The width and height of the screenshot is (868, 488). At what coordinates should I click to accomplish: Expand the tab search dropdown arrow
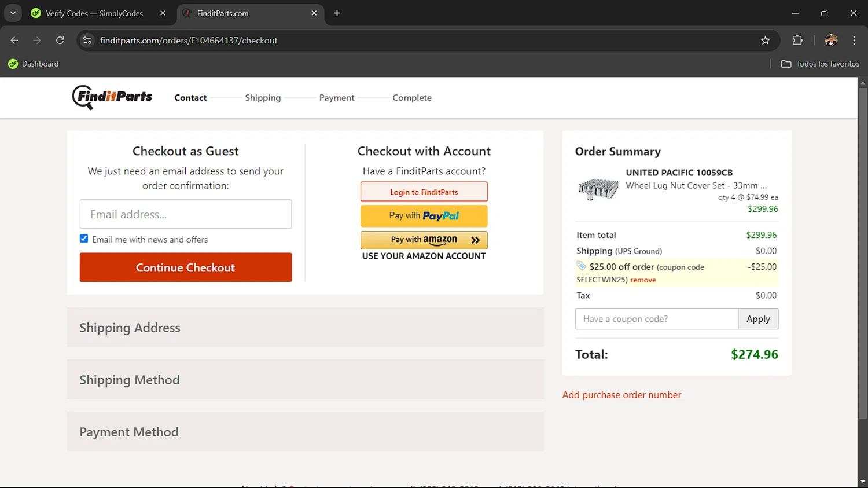tap(13, 13)
